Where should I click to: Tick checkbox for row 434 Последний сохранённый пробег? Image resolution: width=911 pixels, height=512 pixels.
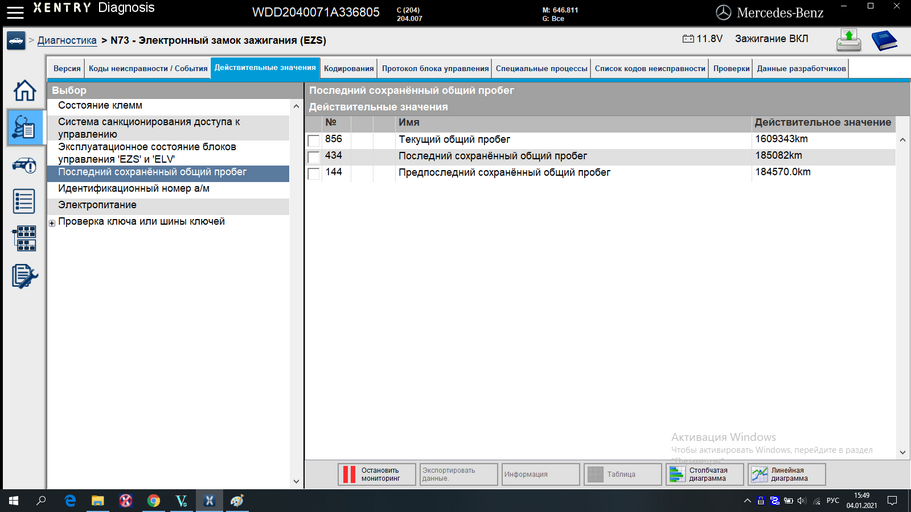[x=314, y=156]
